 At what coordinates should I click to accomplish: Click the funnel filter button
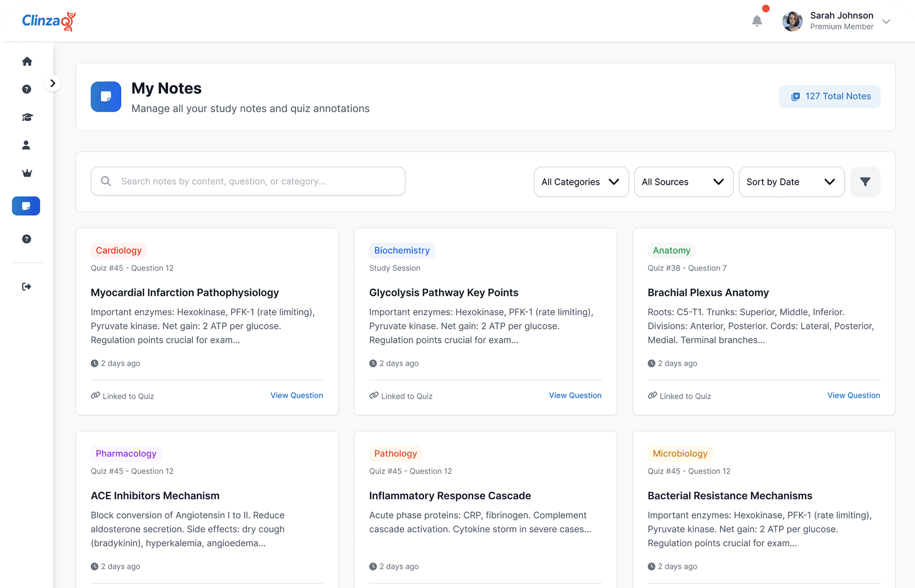(x=865, y=182)
